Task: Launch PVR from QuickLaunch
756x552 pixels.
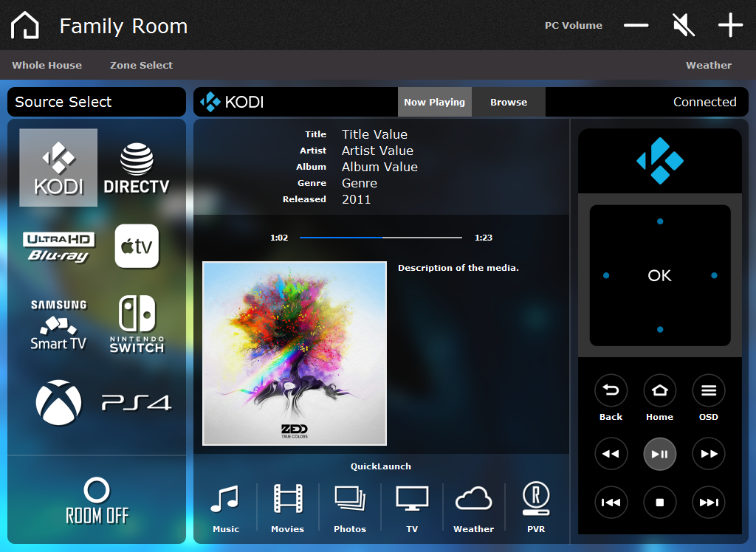Action: tap(536, 508)
